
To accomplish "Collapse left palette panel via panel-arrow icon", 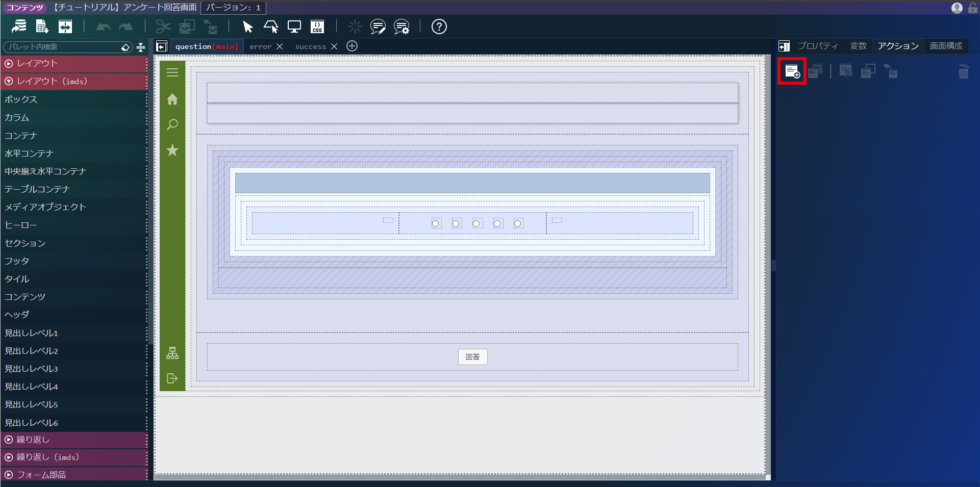I will click(x=162, y=46).
